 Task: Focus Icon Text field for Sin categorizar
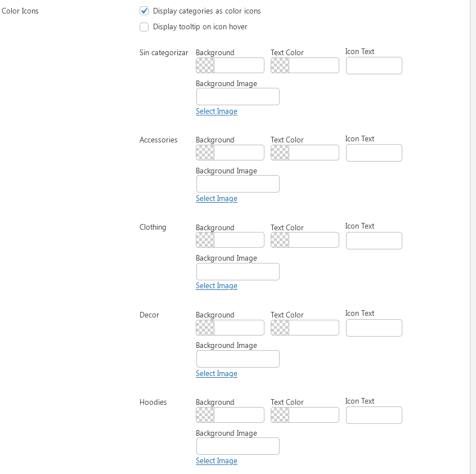[x=374, y=66]
